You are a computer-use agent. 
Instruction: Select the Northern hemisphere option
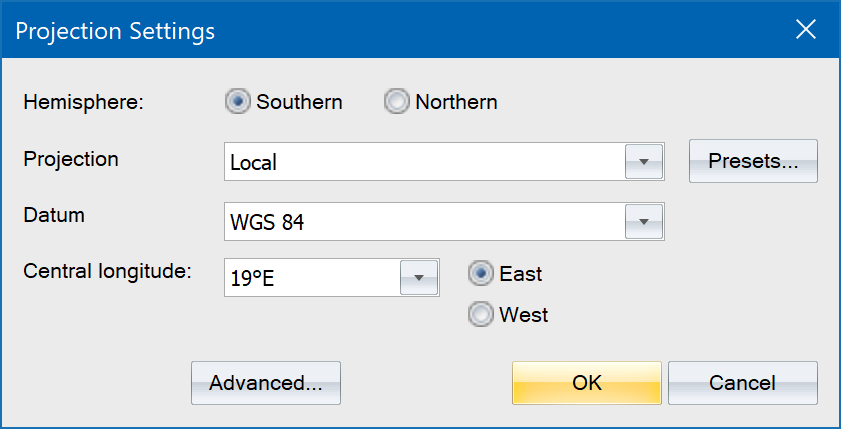coord(398,102)
